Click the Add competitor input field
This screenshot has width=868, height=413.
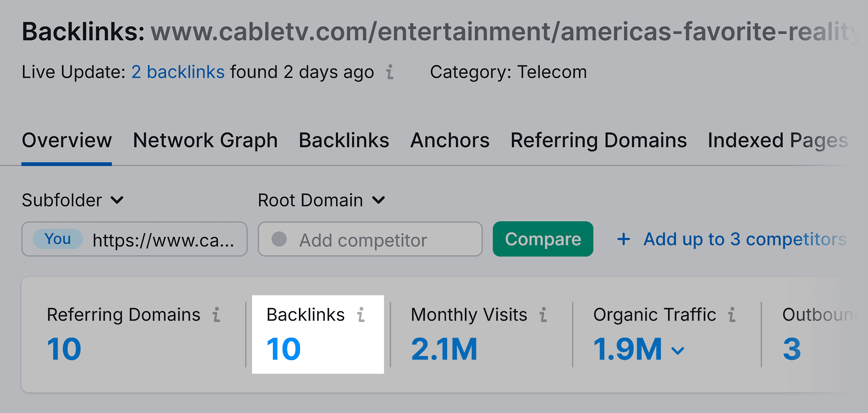[x=370, y=239]
